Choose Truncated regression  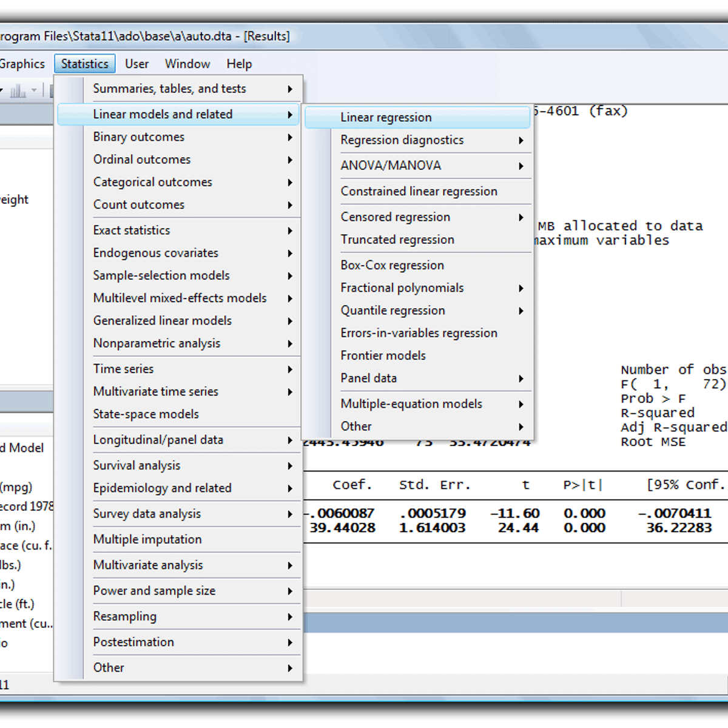click(x=397, y=240)
